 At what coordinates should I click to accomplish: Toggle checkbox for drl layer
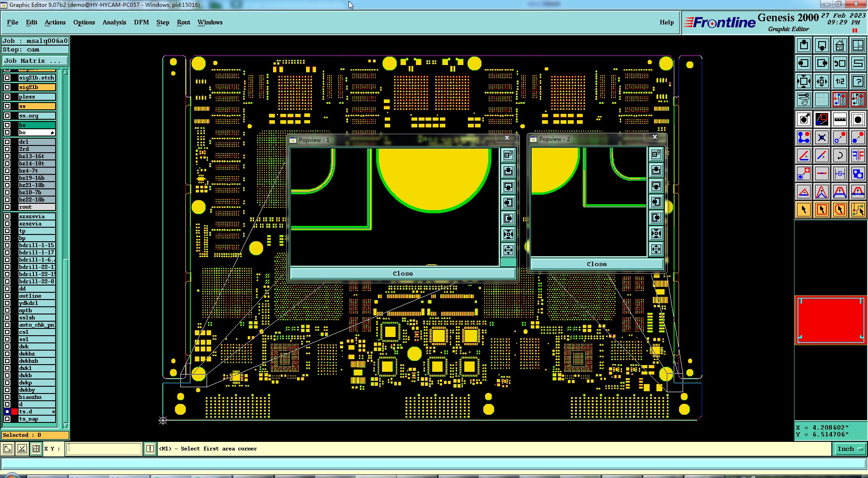[x=7, y=142]
